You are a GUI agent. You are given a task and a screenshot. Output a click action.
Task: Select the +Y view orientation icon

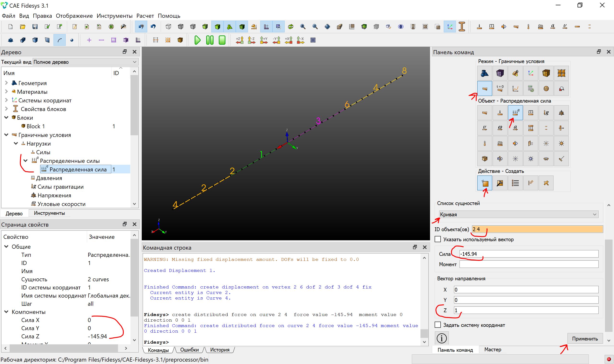pyautogui.click(x=264, y=40)
